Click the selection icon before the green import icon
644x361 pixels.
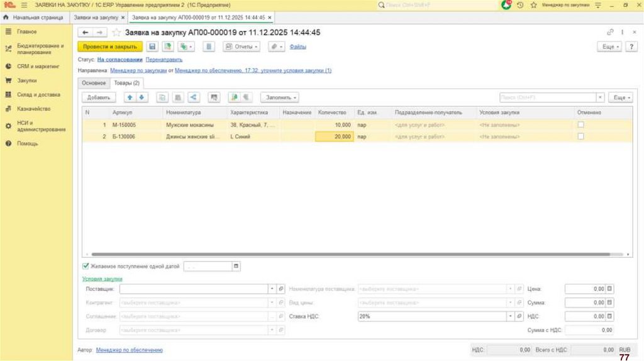214,97
